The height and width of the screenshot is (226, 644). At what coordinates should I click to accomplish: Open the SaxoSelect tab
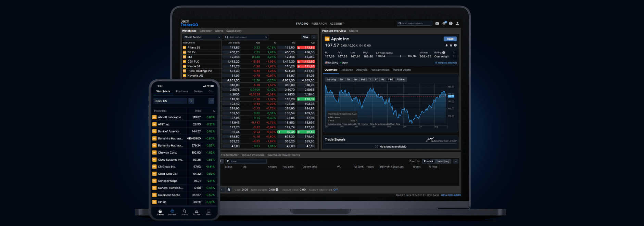click(x=234, y=31)
